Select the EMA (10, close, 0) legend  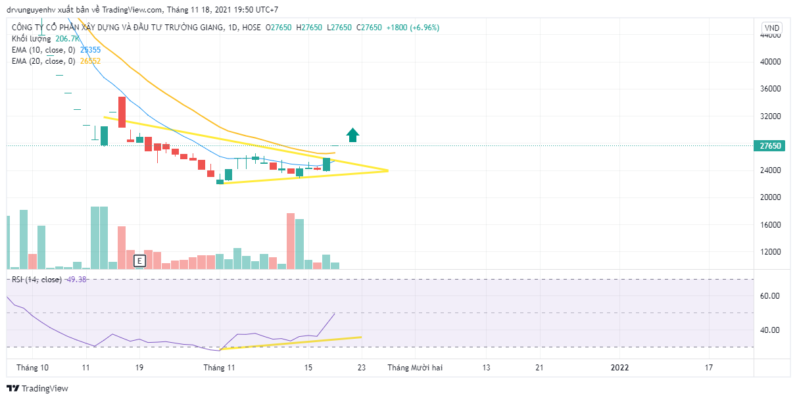pyautogui.click(x=43, y=50)
